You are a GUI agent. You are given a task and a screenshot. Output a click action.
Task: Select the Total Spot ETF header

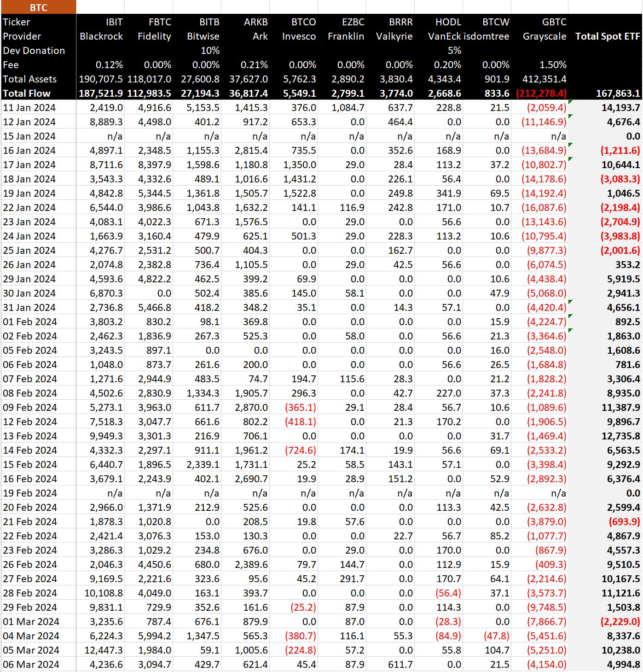pos(608,36)
